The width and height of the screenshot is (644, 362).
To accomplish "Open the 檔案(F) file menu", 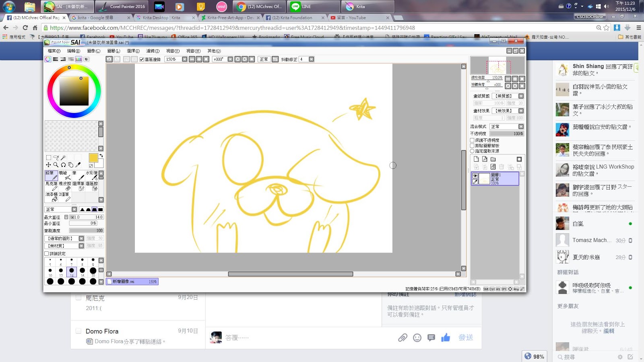I will tap(54, 51).
